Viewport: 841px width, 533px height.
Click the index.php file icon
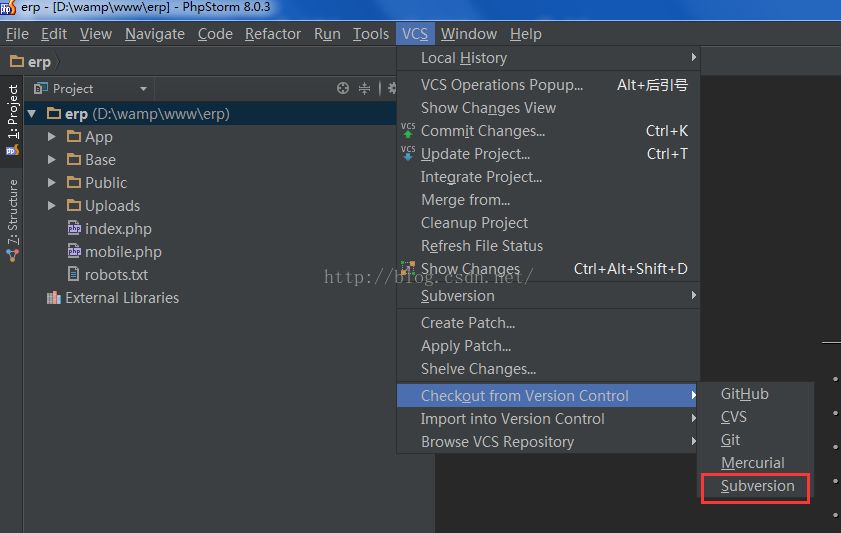coord(74,229)
